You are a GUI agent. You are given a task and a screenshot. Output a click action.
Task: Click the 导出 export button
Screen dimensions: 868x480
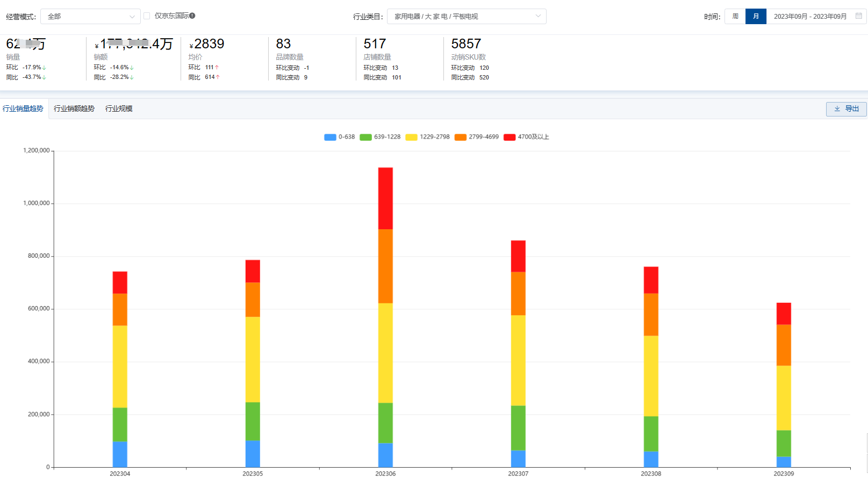coord(846,109)
